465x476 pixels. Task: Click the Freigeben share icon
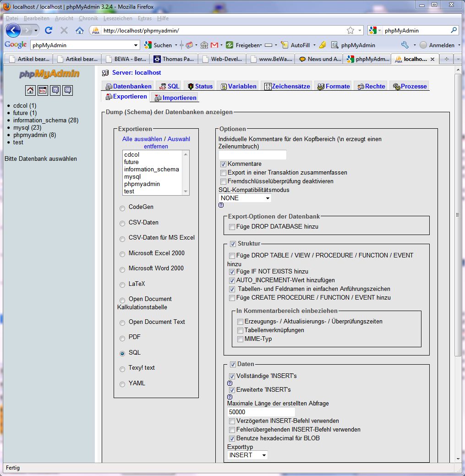230,45
